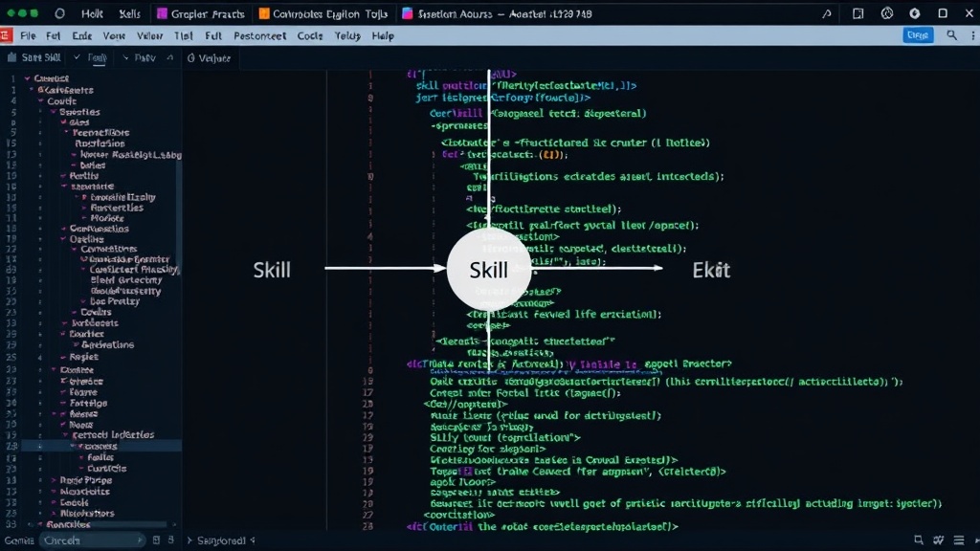
Task: Open the Help menu
Action: [x=383, y=35]
